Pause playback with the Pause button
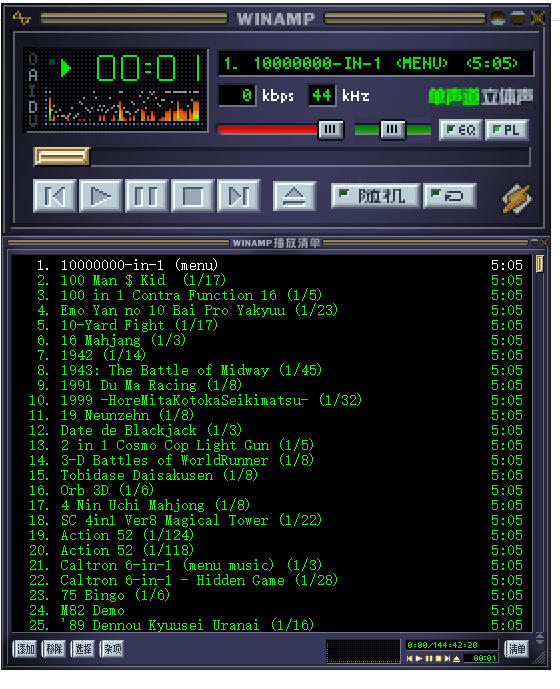 (x=146, y=196)
